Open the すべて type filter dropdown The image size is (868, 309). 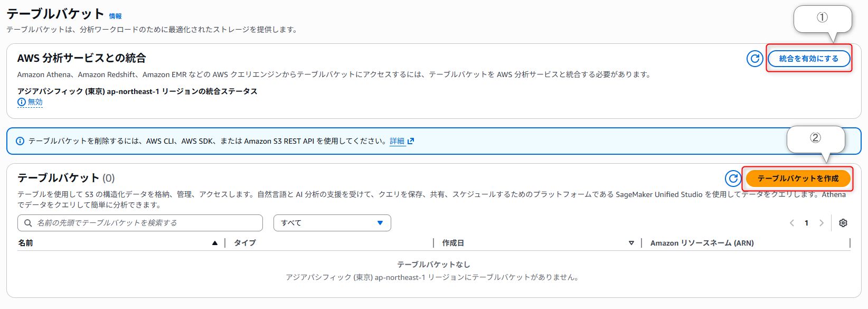tap(332, 223)
